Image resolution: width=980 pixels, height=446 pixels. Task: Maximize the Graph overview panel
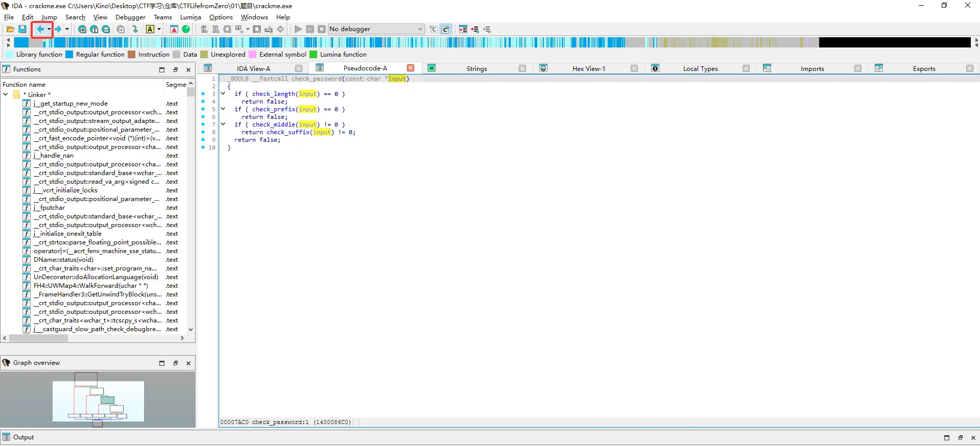[162, 363]
